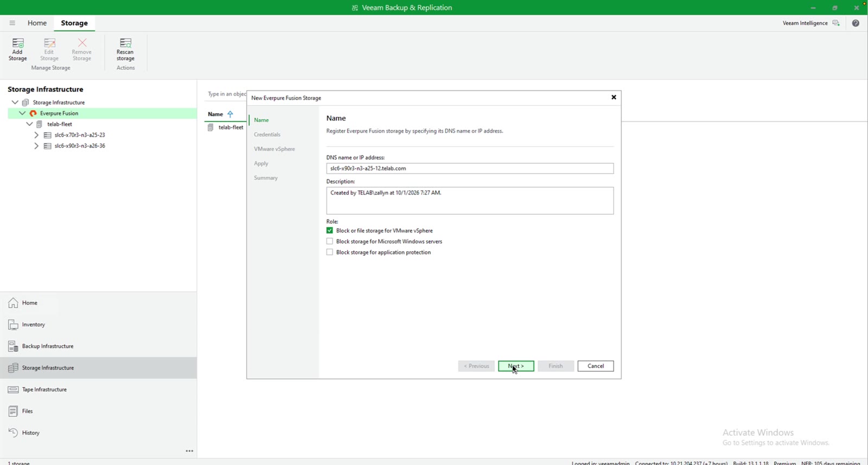868x465 pixels.
Task: Open Veeam Intelligence assistant
Action: (810, 23)
